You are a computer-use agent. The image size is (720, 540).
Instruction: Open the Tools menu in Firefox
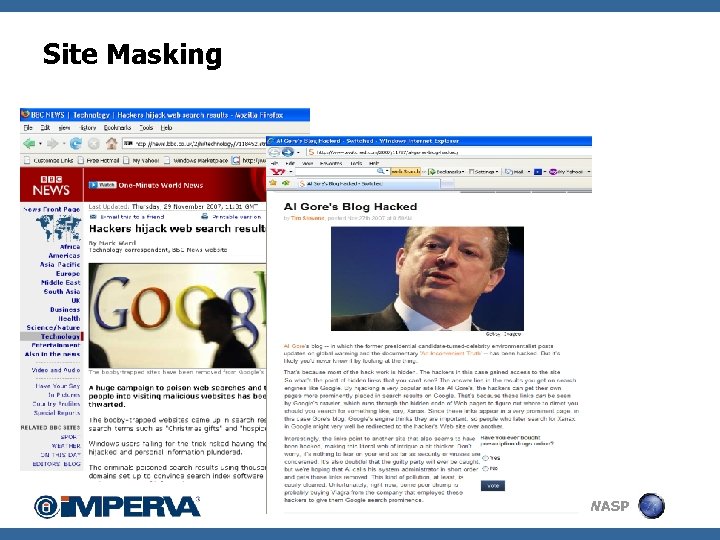point(146,128)
